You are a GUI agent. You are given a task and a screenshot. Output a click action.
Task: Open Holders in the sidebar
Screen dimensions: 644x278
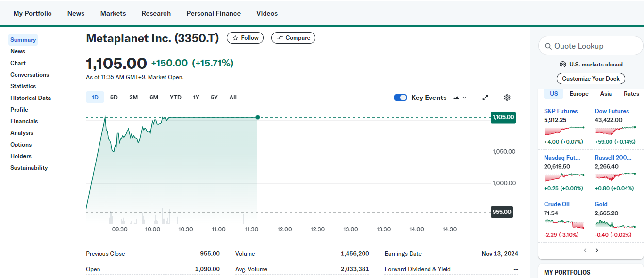[x=21, y=156]
